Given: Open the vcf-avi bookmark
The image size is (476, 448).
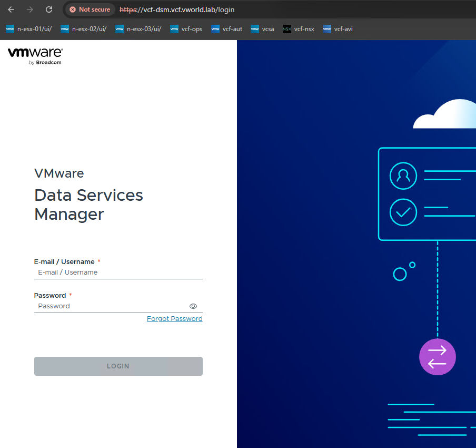Looking at the screenshot, I should [x=338, y=29].
